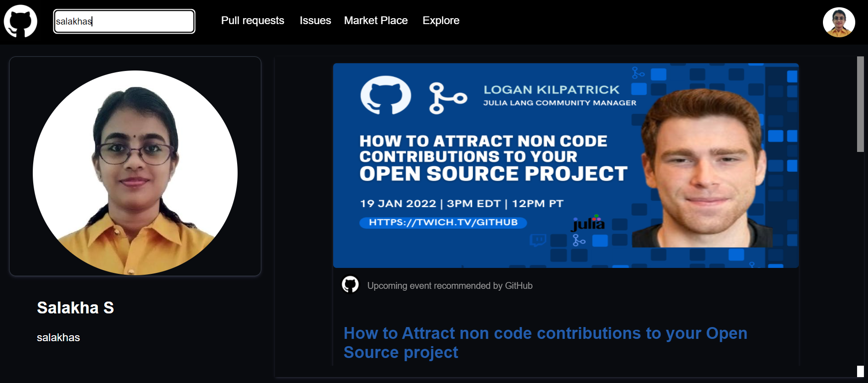868x383 pixels.
Task: Click the vertical scrollbar thumb on the right
Action: pyautogui.click(x=860, y=104)
